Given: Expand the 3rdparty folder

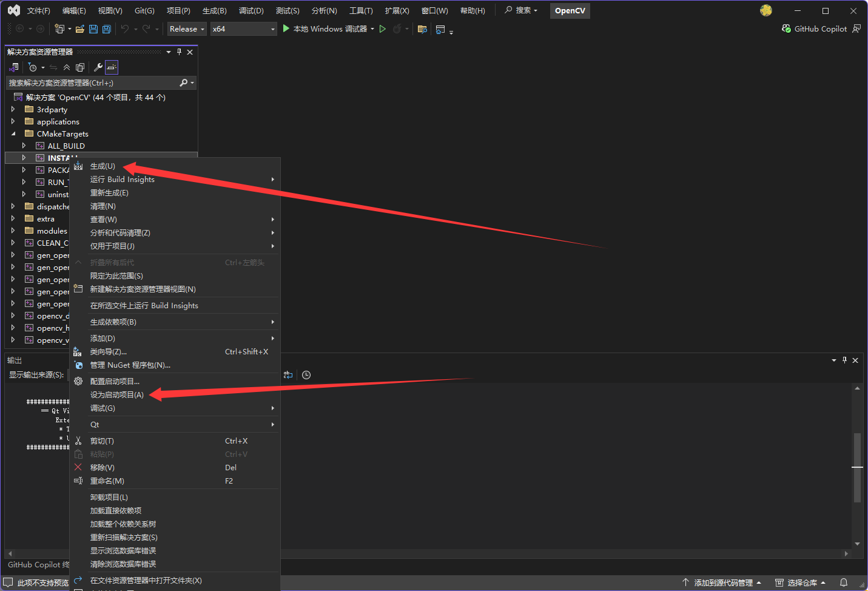Looking at the screenshot, I should click(x=13, y=109).
